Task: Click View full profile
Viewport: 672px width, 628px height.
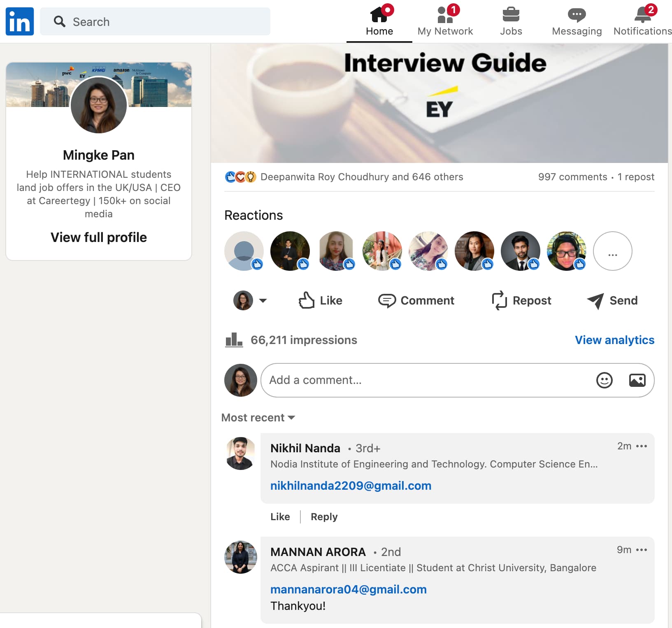Action: (99, 237)
